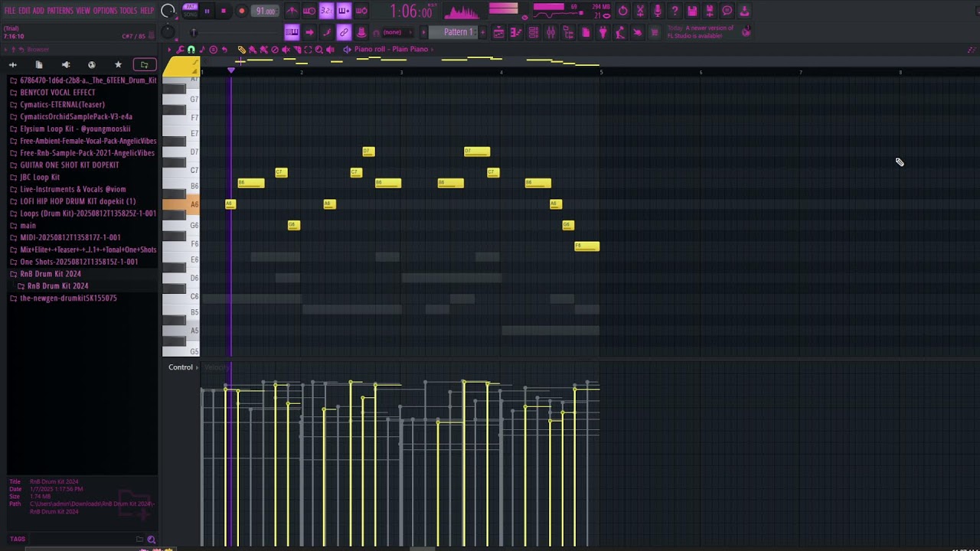
Task: Open the plugin picker plug icon
Action: (x=603, y=32)
